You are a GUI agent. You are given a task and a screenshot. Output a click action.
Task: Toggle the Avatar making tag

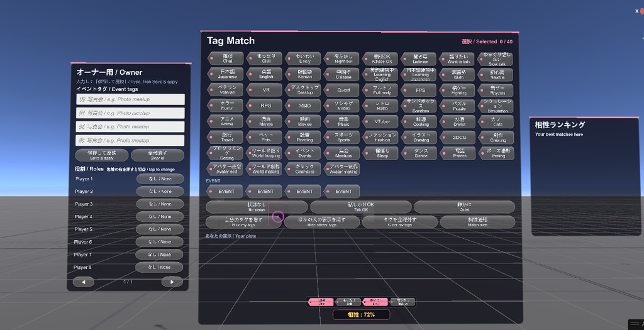tap(341, 168)
